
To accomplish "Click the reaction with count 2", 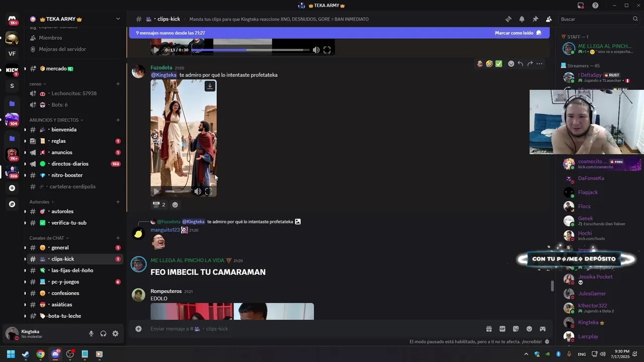I will tap(159, 205).
